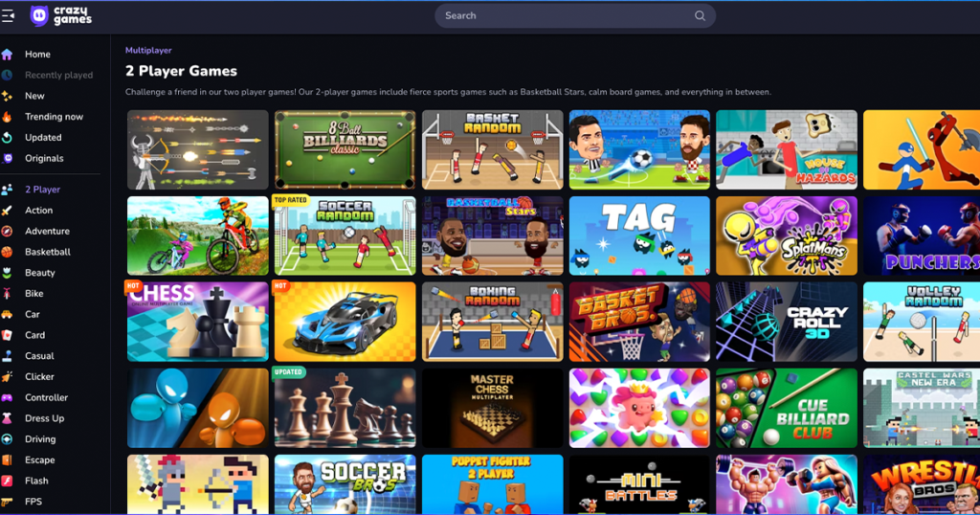Click the Clicker cursor icon

7,377
